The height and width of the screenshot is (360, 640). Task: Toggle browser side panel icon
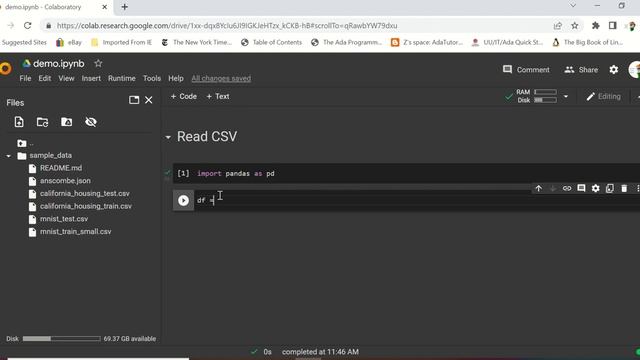tap(612, 26)
